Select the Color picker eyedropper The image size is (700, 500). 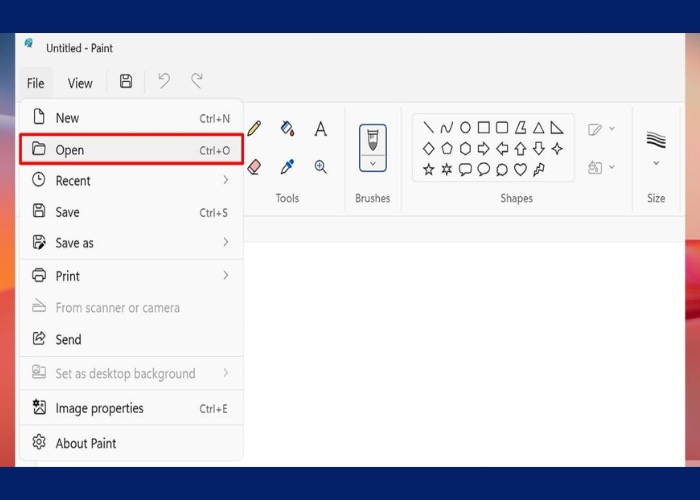(x=288, y=167)
